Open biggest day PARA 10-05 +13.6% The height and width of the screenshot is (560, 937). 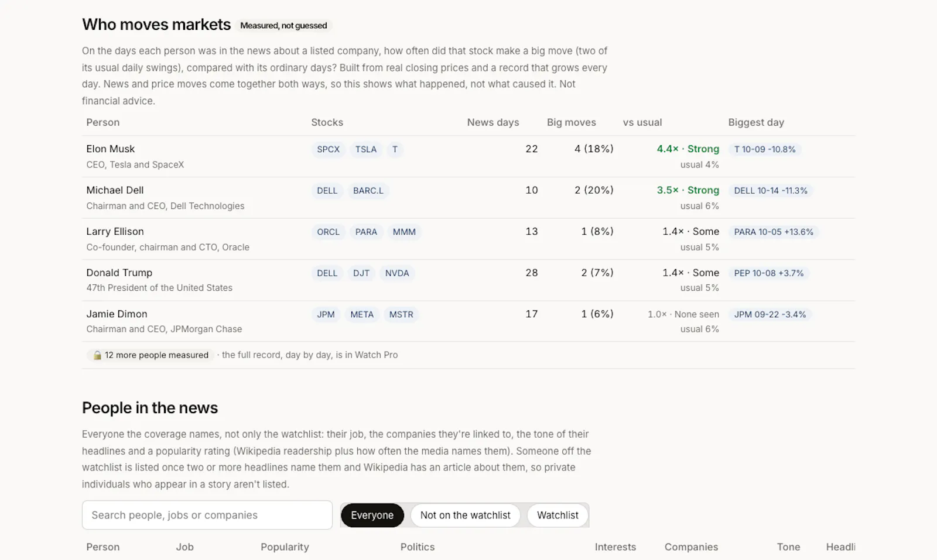[774, 232]
